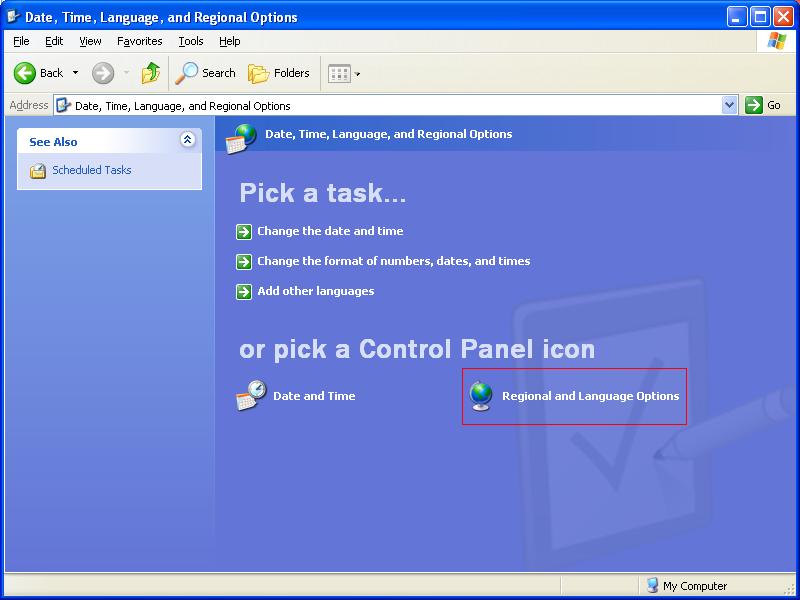Toggle the Folders pane button
Image resolution: width=800 pixels, height=600 pixels.
click(279, 73)
